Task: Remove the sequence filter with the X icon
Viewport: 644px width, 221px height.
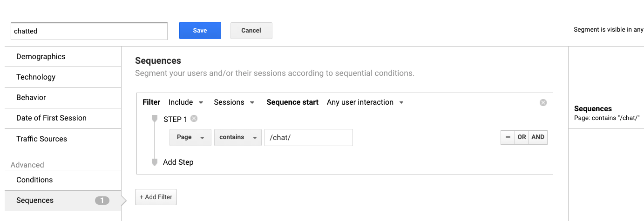Action: pyautogui.click(x=543, y=102)
